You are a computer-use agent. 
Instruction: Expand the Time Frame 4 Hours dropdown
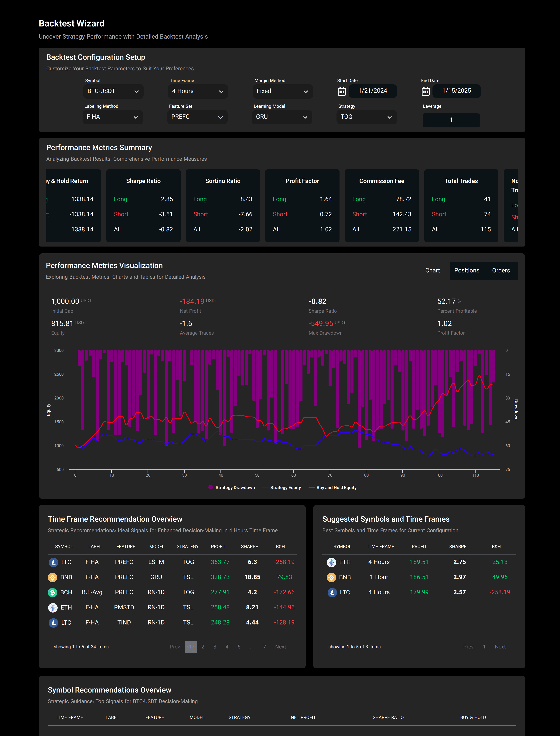click(198, 91)
